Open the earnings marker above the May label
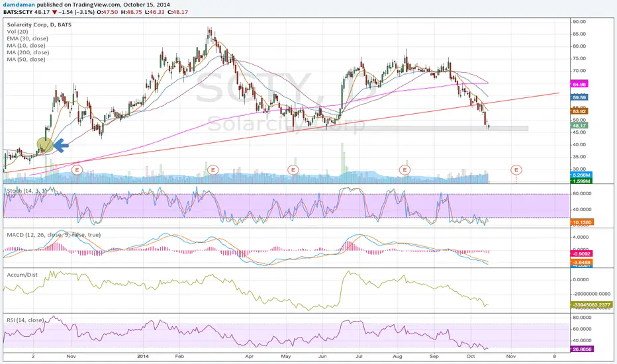This screenshot has height=364, width=617. [293, 170]
